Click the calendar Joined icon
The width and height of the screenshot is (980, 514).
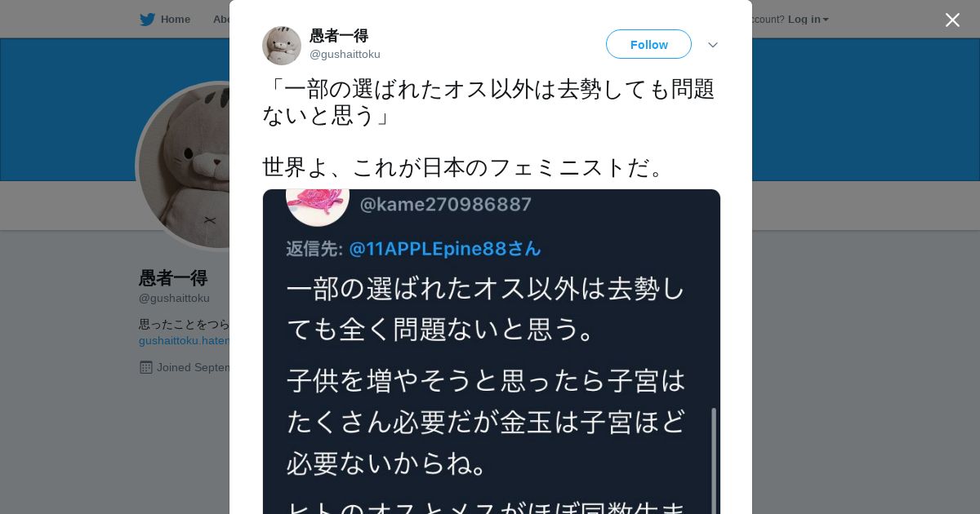point(146,367)
